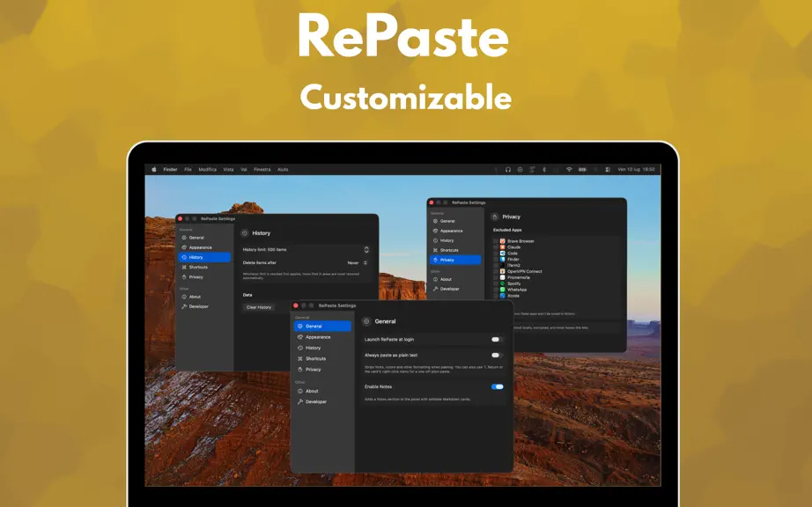The image size is (812, 507).
Task: Open Appearance in the front General settings window
Action: (322, 337)
